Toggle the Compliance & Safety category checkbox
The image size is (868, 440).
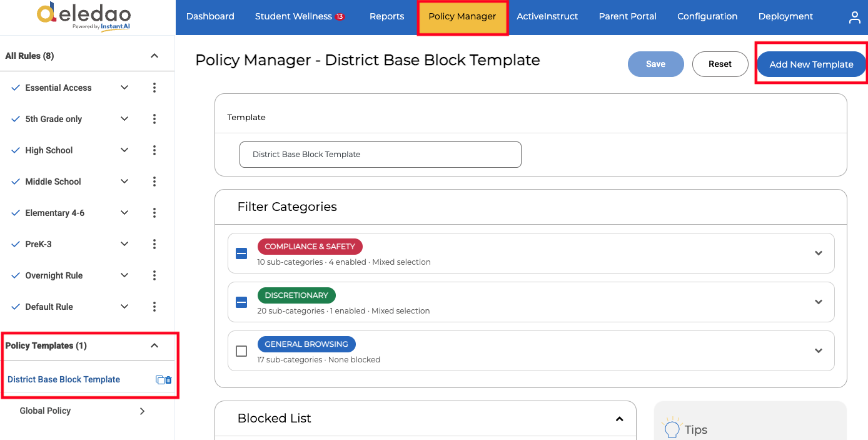(x=241, y=253)
